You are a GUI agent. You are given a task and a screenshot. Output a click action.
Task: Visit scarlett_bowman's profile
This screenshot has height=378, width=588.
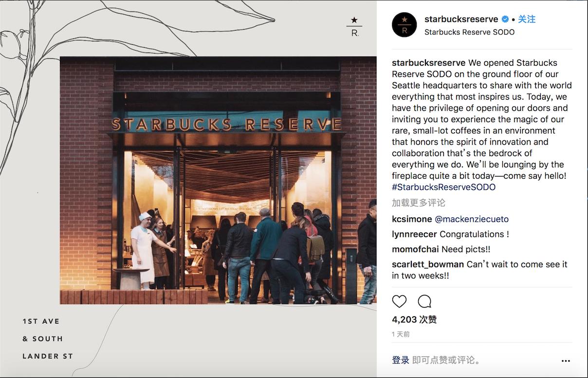tap(428, 264)
